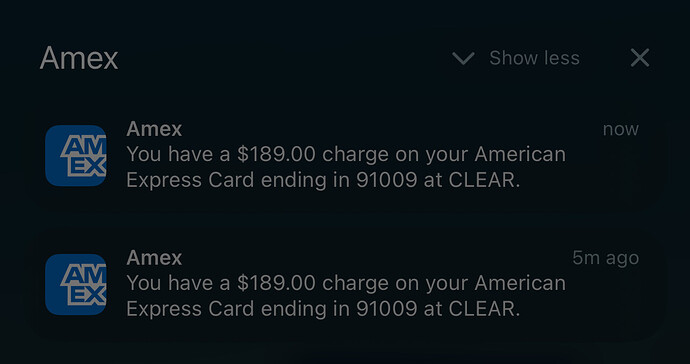Collapse notifications using the chevron beside Show less
Viewport: 690px width, 364px height.
(463, 58)
